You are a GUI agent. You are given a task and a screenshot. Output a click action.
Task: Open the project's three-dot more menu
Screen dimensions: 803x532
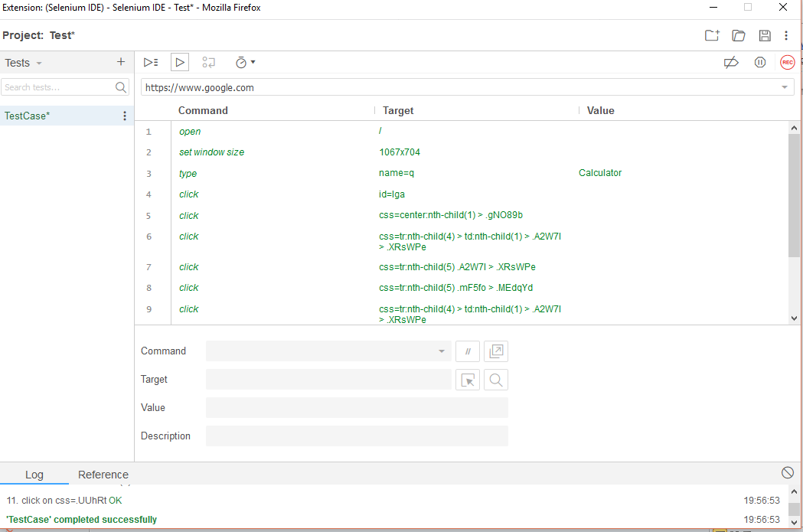(x=786, y=35)
